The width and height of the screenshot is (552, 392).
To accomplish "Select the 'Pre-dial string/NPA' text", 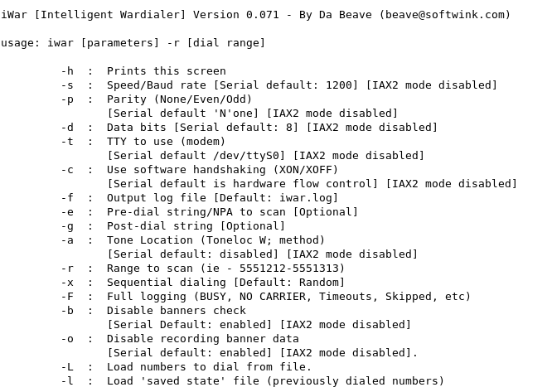I will coord(170,212).
